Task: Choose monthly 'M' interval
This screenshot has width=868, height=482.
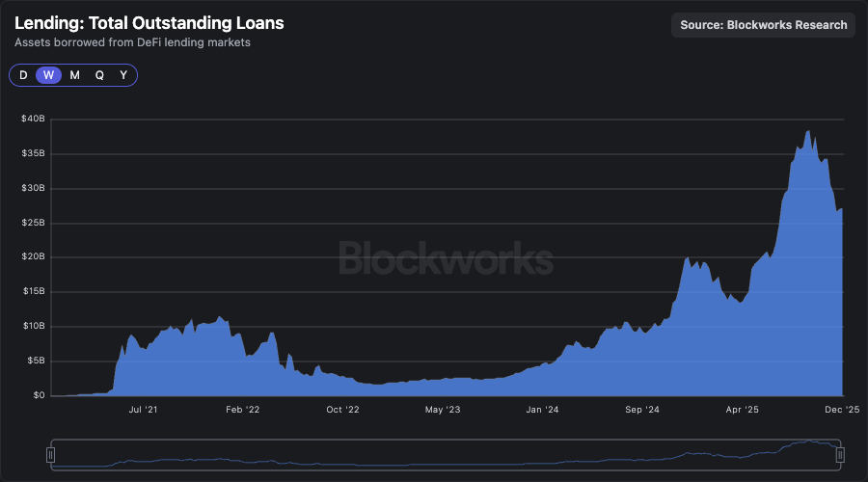Action: coord(74,75)
